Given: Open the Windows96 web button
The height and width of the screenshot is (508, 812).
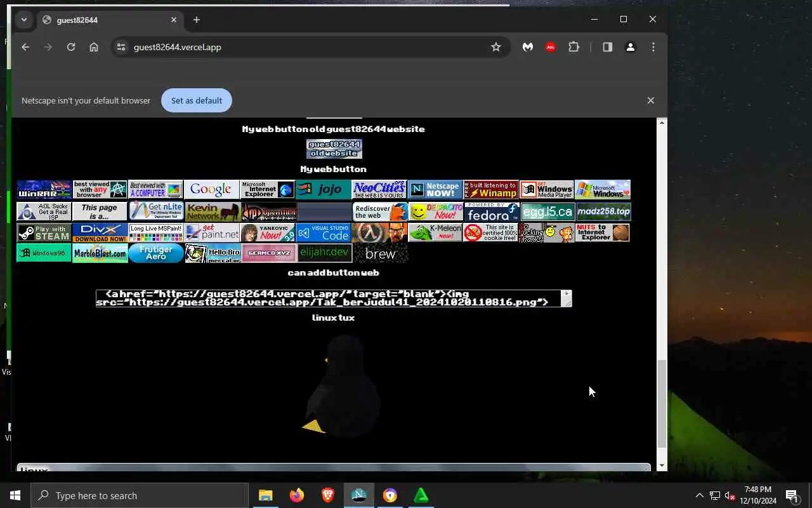Looking at the screenshot, I should 44,253.
